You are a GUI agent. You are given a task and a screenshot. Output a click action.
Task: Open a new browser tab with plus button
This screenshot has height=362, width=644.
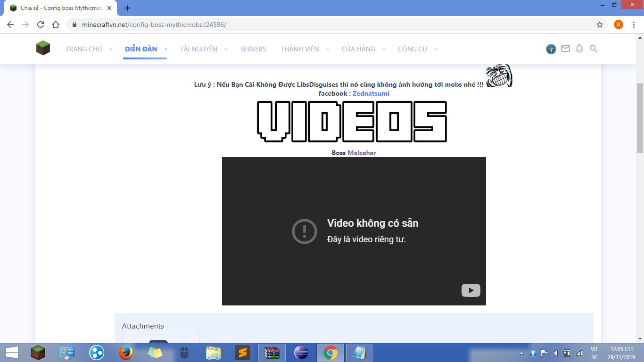[127, 8]
